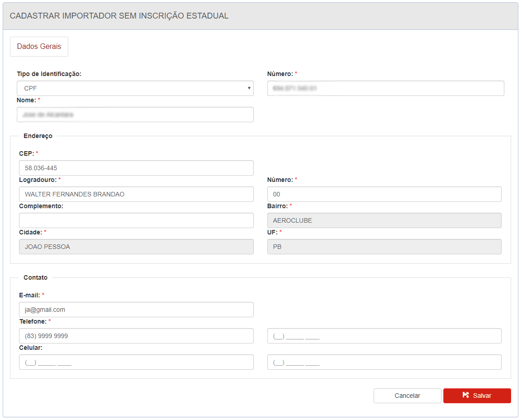Select the CEP field with 58.036-445

coord(136,168)
